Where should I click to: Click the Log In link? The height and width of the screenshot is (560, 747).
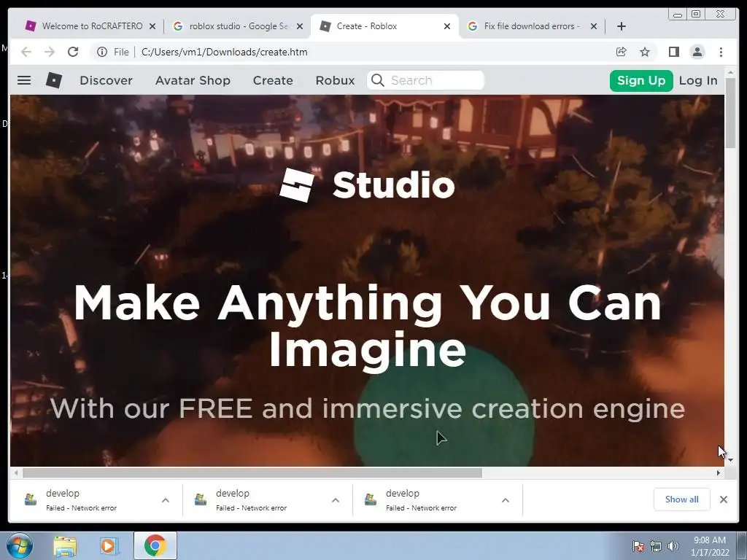click(698, 80)
